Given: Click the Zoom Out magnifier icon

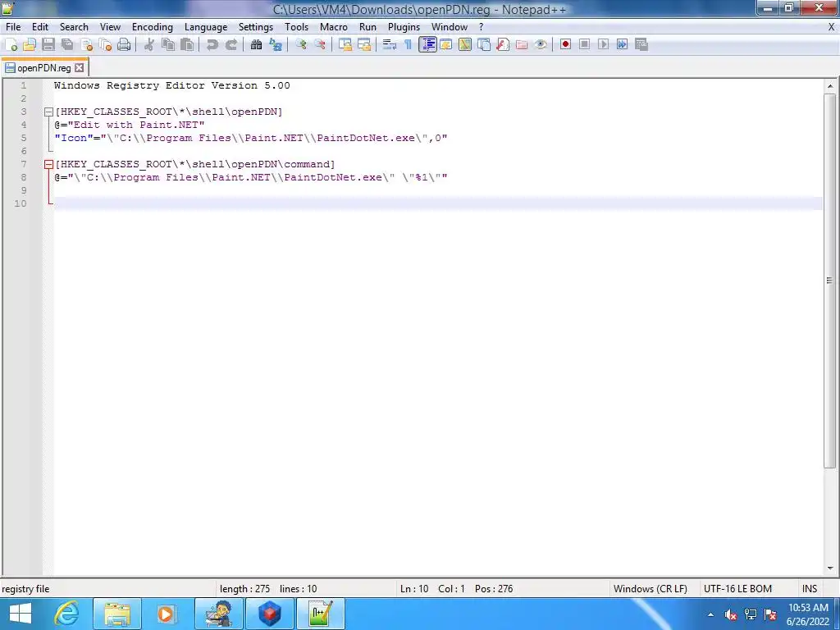Looking at the screenshot, I should click(x=320, y=44).
